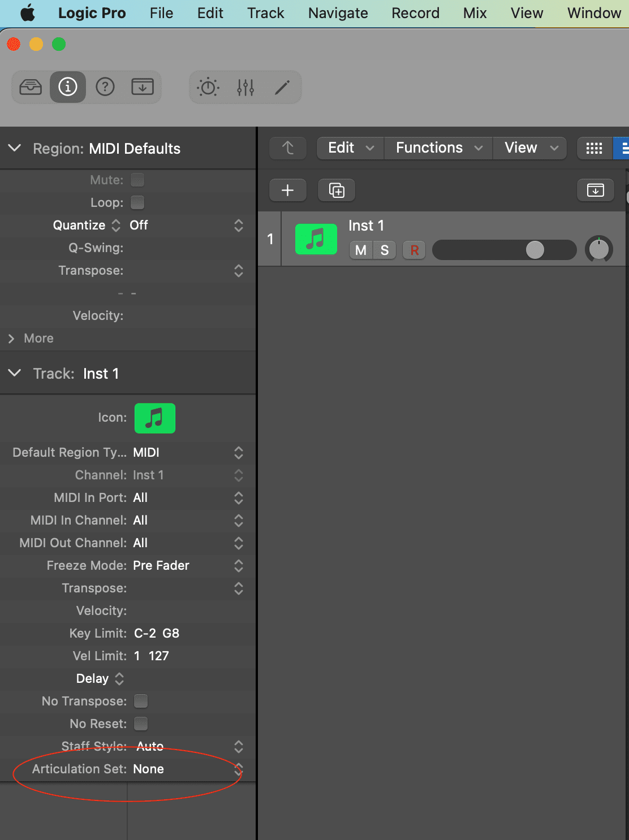Select the Inst 1 track name in header
Image resolution: width=629 pixels, height=840 pixels.
click(367, 226)
